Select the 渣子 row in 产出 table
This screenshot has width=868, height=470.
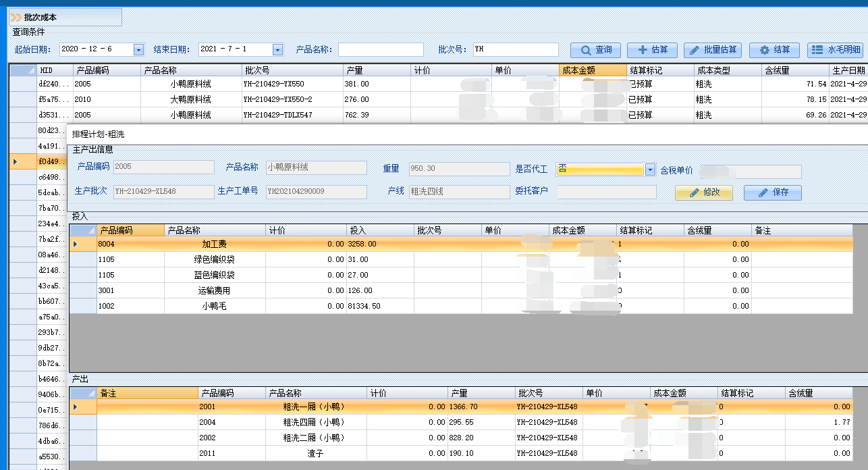[x=314, y=453]
